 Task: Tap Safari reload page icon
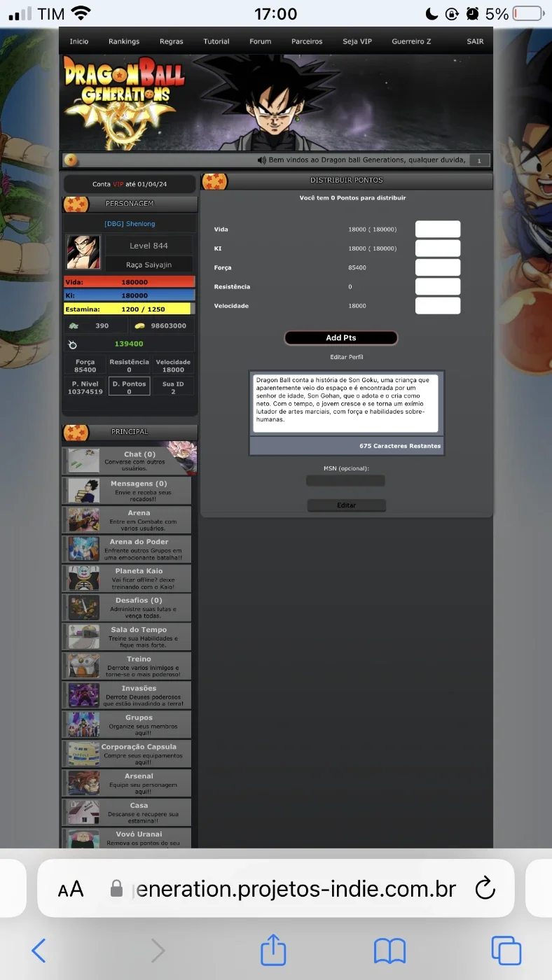tap(485, 889)
